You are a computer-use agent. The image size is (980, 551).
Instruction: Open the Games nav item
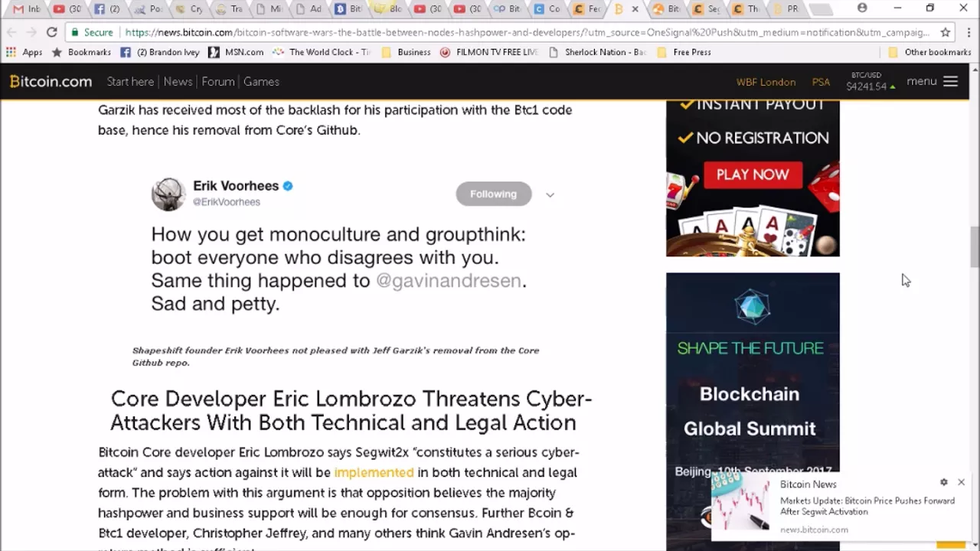click(261, 81)
